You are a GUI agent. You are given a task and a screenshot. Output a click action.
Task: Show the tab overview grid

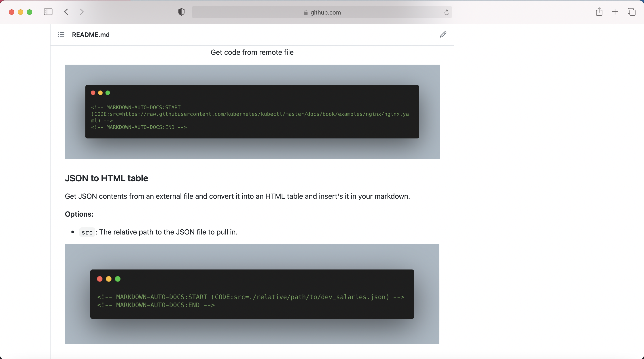pyautogui.click(x=631, y=12)
